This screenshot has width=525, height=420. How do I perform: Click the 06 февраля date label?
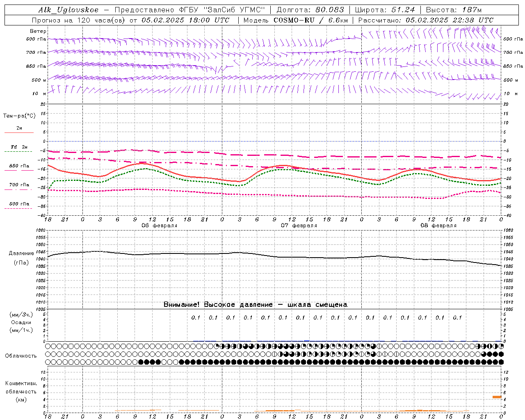pyautogui.click(x=160, y=226)
